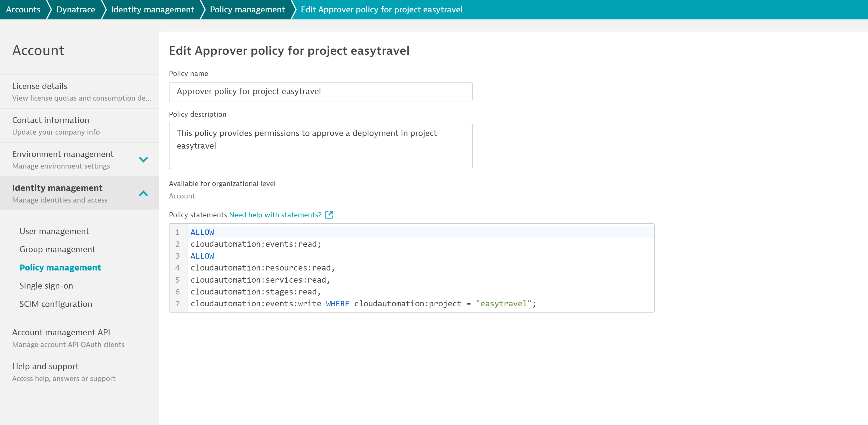Image resolution: width=868 pixels, height=425 pixels.
Task: Focus the Policy name input field
Action: (320, 92)
